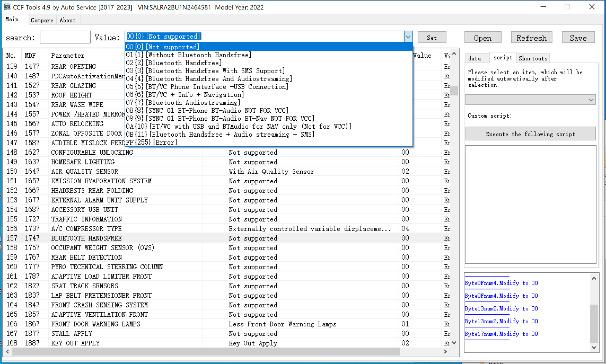Expand the item selection combo box in script panel
The width and height of the screenshot is (606, 364).
coord(592,100)
